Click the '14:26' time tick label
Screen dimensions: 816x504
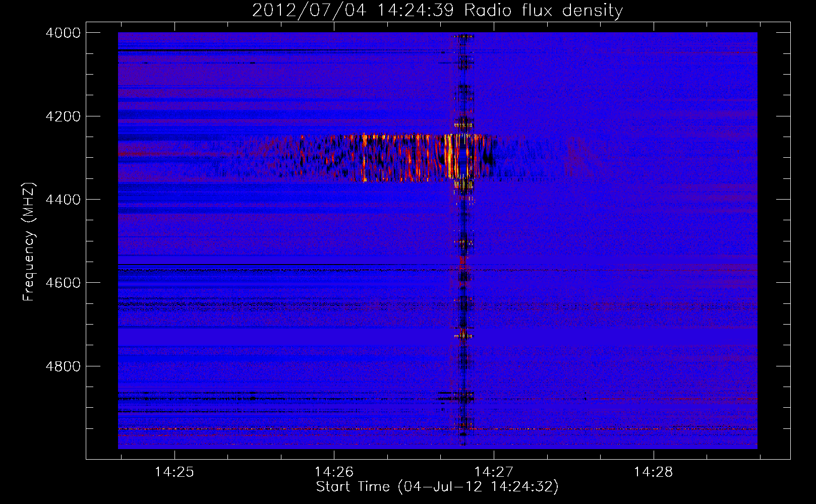pos(334,472)
